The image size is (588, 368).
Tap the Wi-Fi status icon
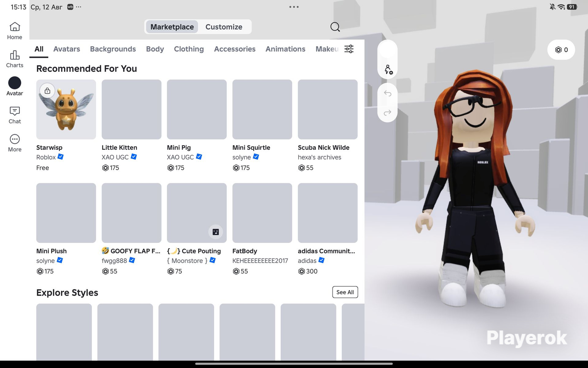(x=561, y=7)
